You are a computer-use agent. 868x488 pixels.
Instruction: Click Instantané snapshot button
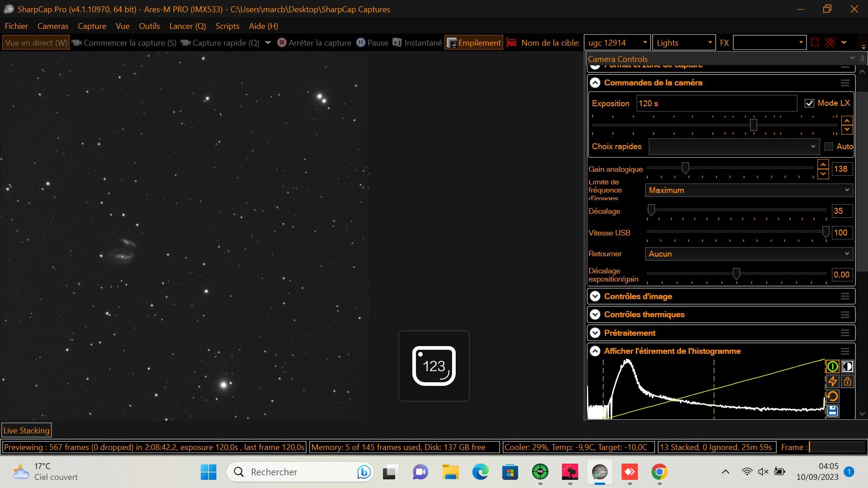click(x=417, y=43)
